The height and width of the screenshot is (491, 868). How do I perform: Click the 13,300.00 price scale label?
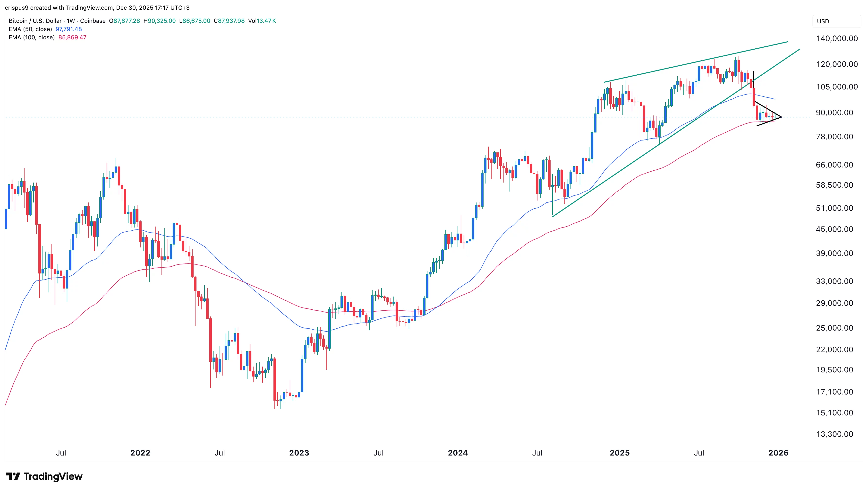834,434
